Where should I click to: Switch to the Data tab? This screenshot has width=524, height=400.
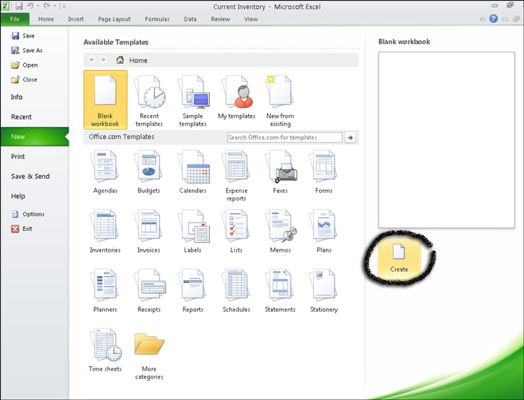pos(190,19)
